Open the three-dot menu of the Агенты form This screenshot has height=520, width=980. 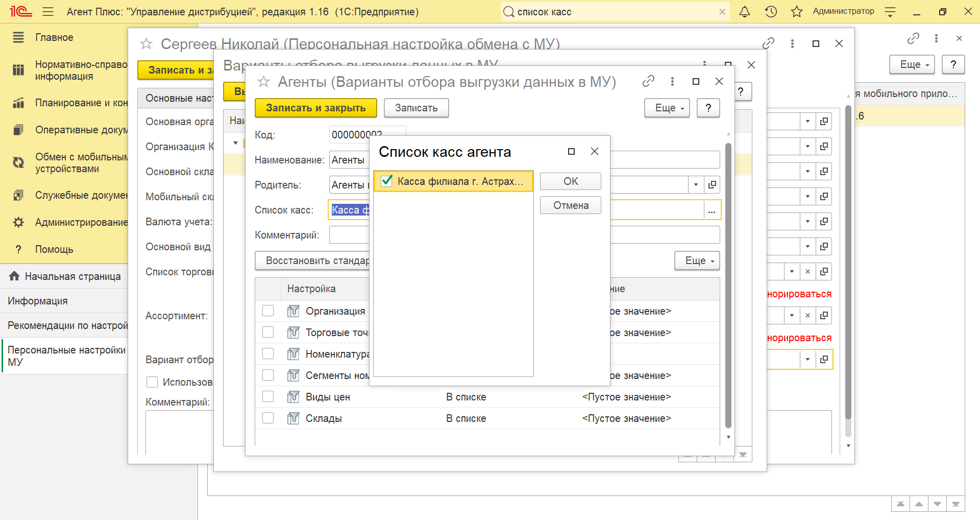tap(672, 81)
